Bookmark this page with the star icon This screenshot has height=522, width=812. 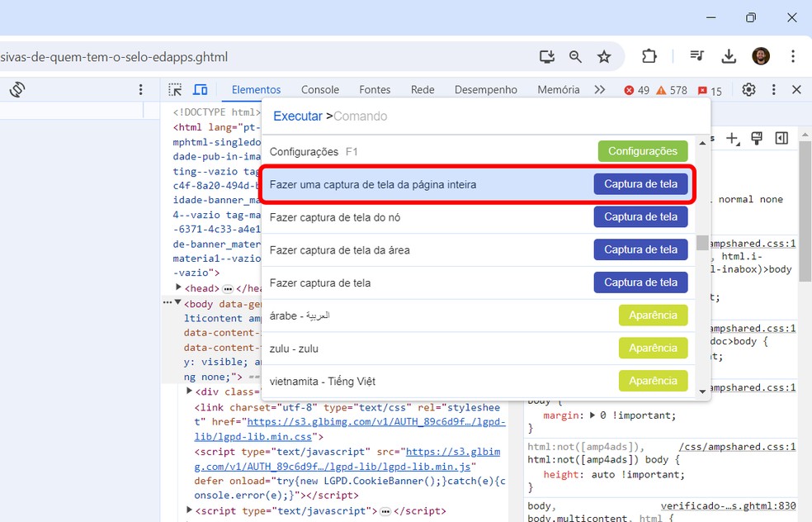(x=605, y=57)
